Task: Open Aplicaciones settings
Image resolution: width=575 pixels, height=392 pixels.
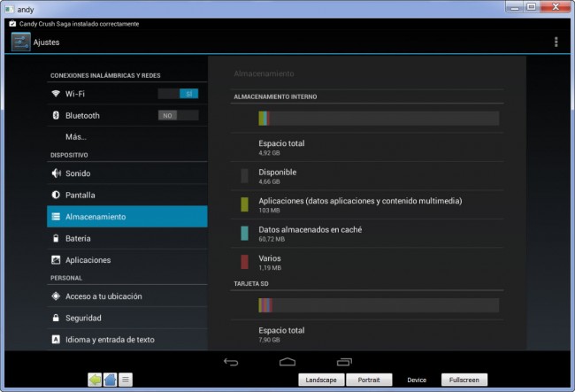Action: (127, 260)
